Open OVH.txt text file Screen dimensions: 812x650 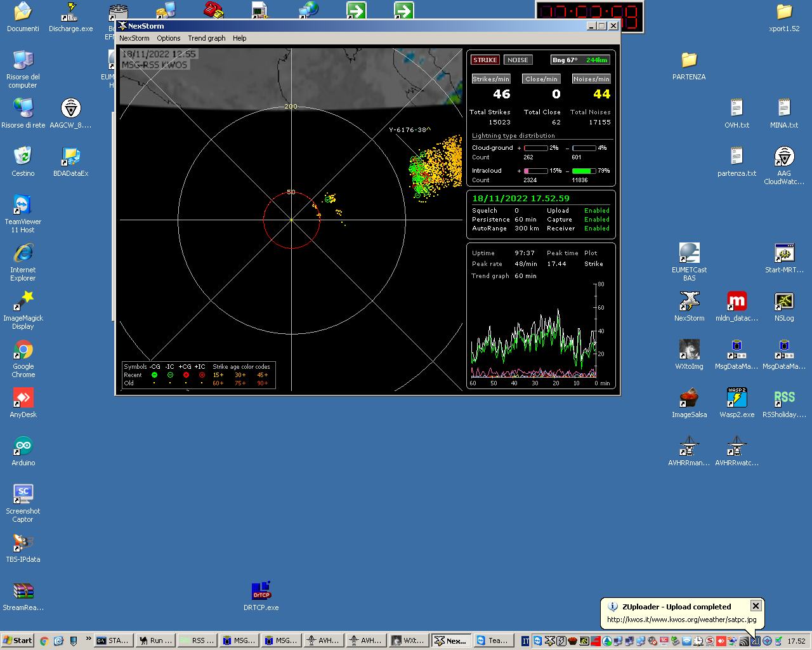coord(737,114)
